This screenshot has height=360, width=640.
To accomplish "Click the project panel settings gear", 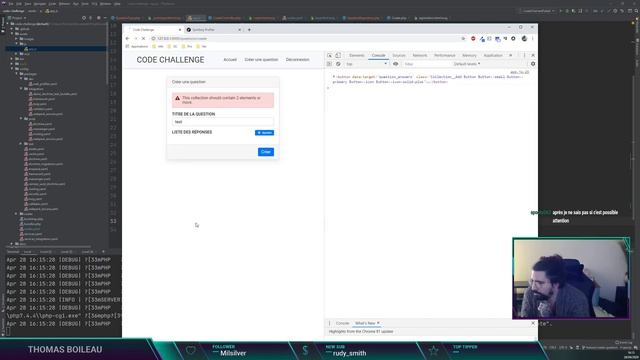I will click(98, 18).
